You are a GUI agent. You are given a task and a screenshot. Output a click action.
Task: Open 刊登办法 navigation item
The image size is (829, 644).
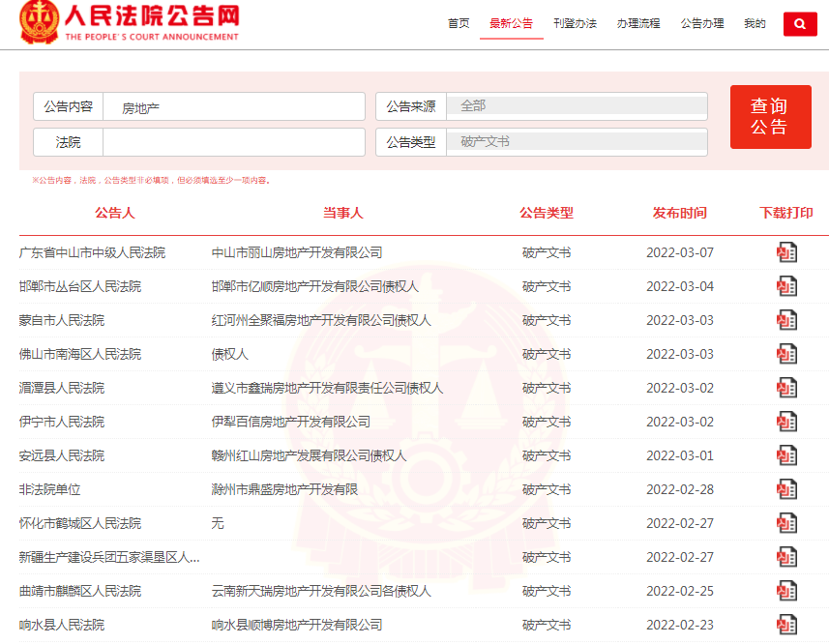click(x=575, y=23)
